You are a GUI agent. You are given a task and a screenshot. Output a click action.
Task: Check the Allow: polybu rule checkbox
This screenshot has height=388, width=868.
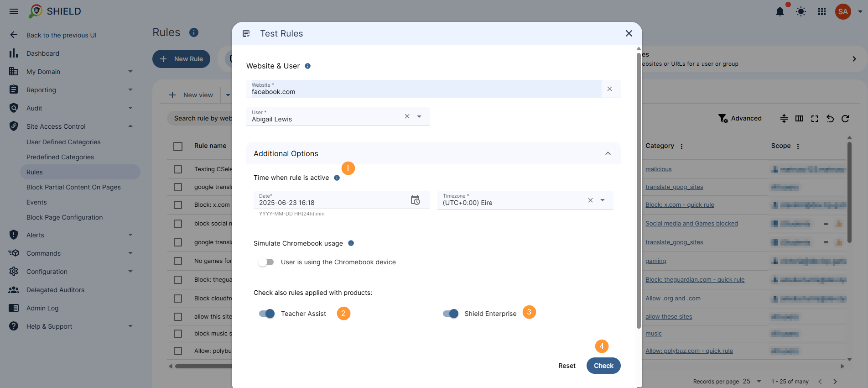pos(178,351)
